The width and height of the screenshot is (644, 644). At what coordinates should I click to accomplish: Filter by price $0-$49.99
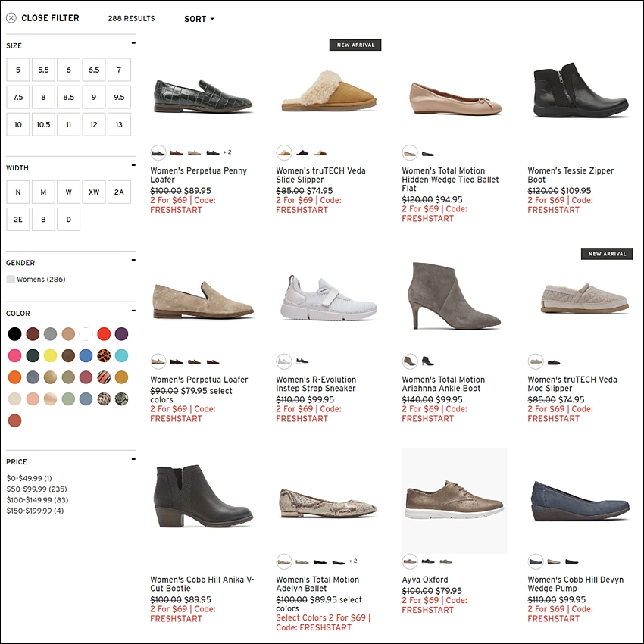(x=29, y=478)
